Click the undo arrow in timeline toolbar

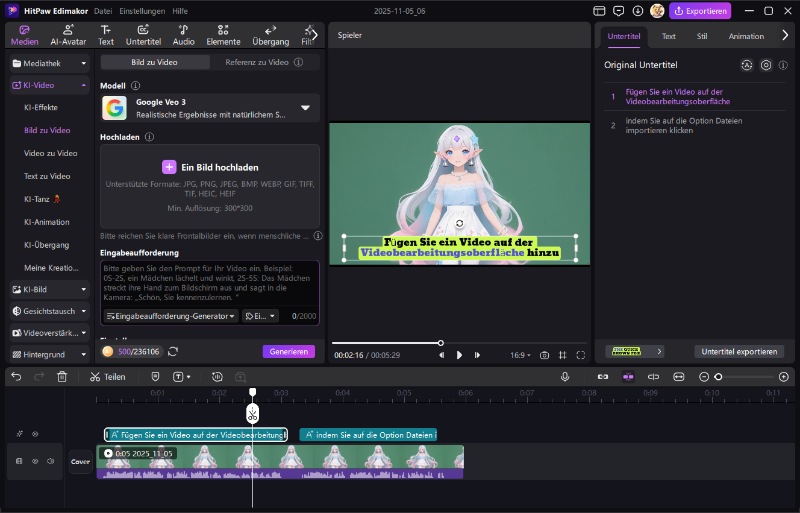pos(16,377)
